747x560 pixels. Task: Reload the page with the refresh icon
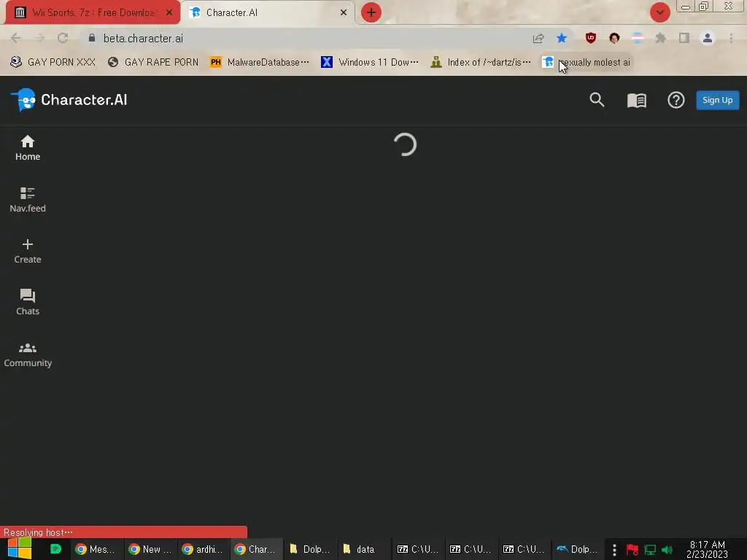[63, 38]
